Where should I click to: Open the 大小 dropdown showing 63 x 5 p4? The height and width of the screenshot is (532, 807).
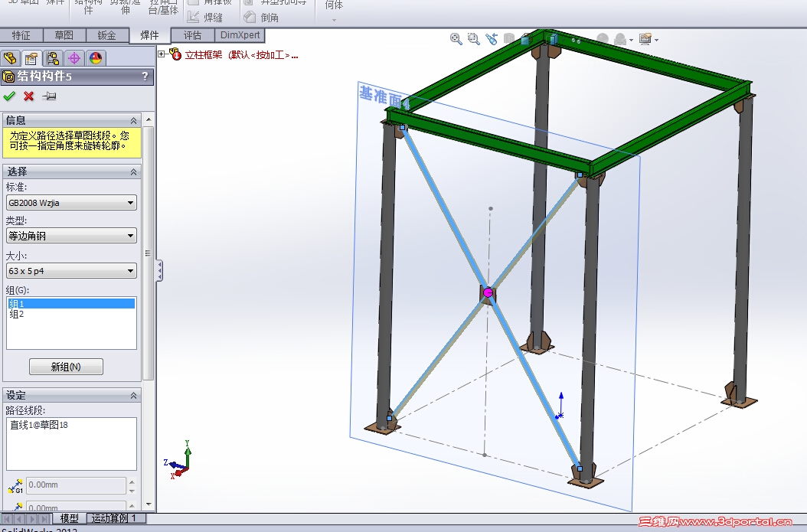[x=71, y=271]
